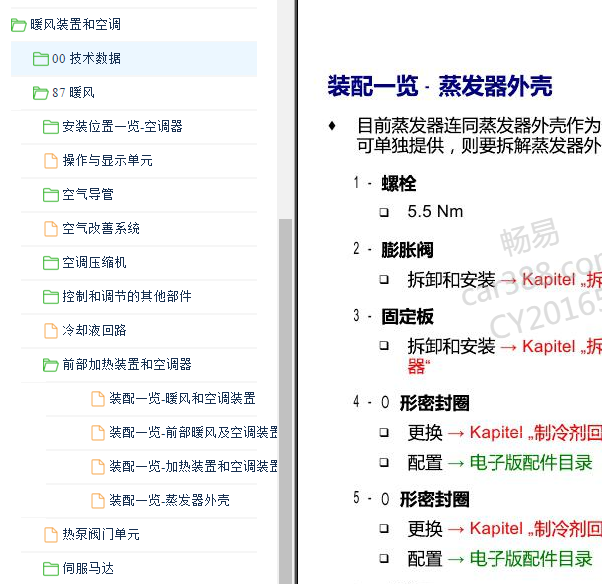The image size is (602, 584).
Task: Click the 5.5 Nm torque value
Action: coord(435,212)
